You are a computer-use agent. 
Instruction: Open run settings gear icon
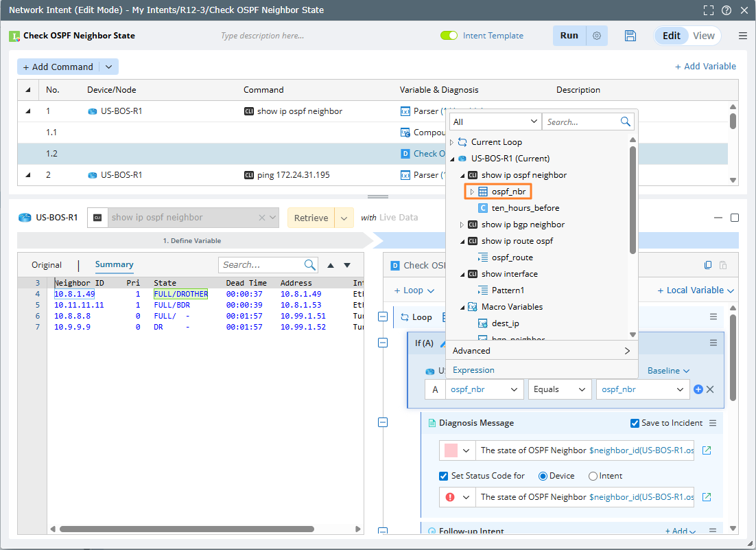point(597,36)
